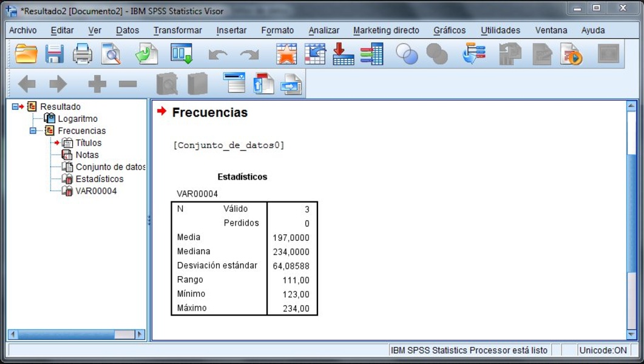Collapse the Frecuencias tree node
Screen dimensions: 644x364
coord(33,131)
